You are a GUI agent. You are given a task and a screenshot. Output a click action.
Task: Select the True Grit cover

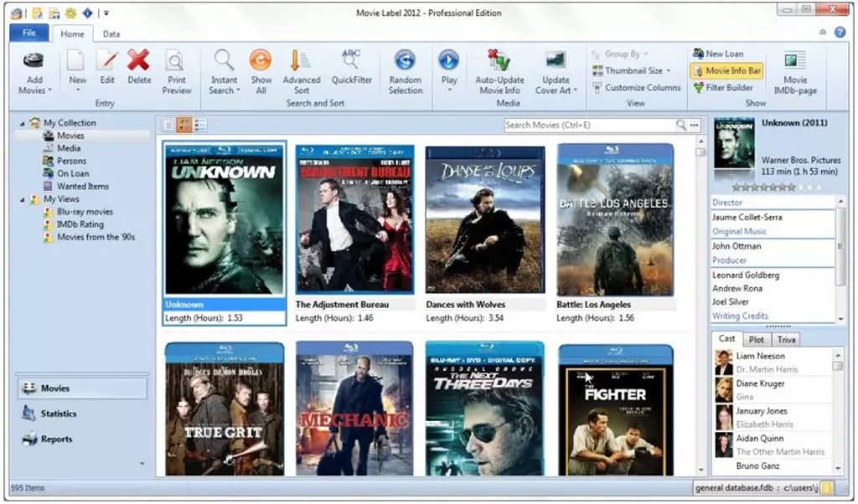coord(225,409)
